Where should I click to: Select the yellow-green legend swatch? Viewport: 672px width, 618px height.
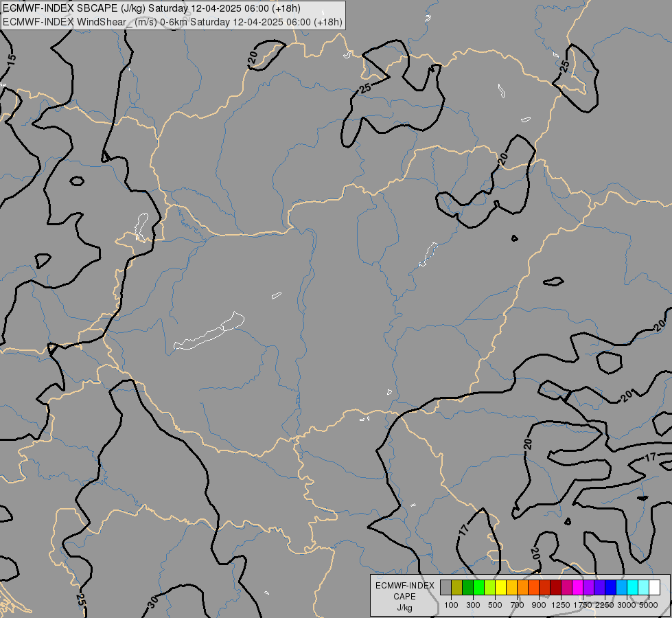pyautogui.click(x=490, y=588)
